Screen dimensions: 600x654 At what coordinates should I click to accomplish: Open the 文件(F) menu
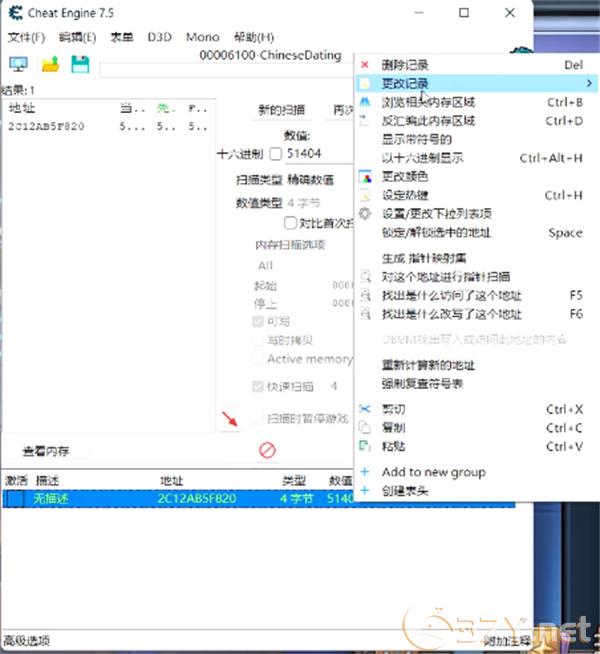(26, 37)
